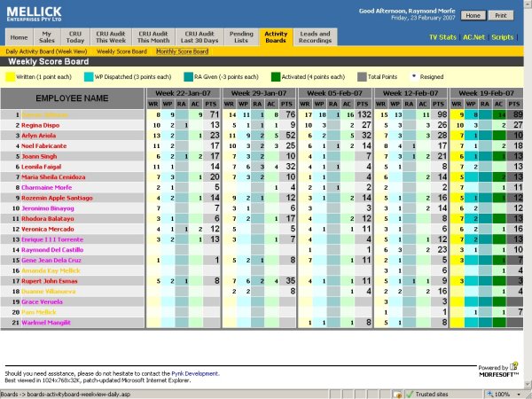
Task: Open the Scripts link
Action: pyautogui.click(x=503, y=37)
